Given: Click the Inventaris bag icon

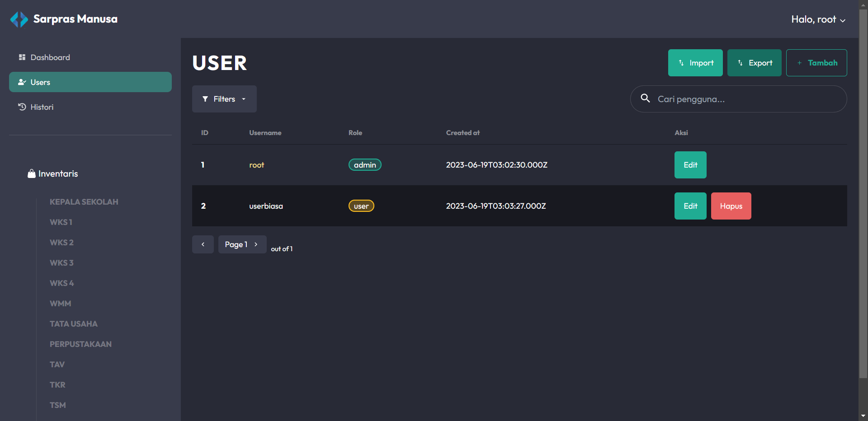Looking at the screenshot, I should (x=32, y=173).
